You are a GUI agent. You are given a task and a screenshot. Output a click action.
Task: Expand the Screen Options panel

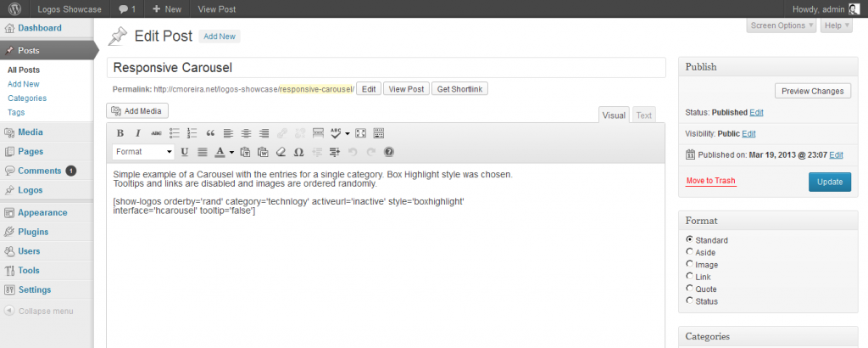pyautogui.click(x=782, y=25)
